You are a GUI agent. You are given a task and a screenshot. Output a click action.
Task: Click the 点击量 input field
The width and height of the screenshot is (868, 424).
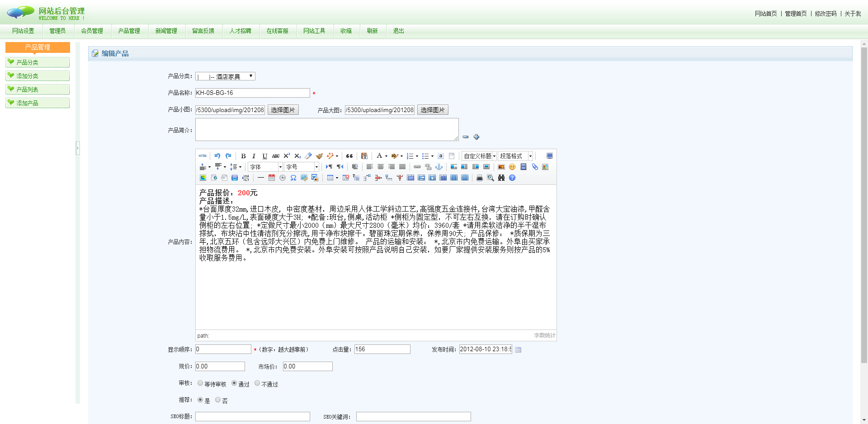pos(382,349)
